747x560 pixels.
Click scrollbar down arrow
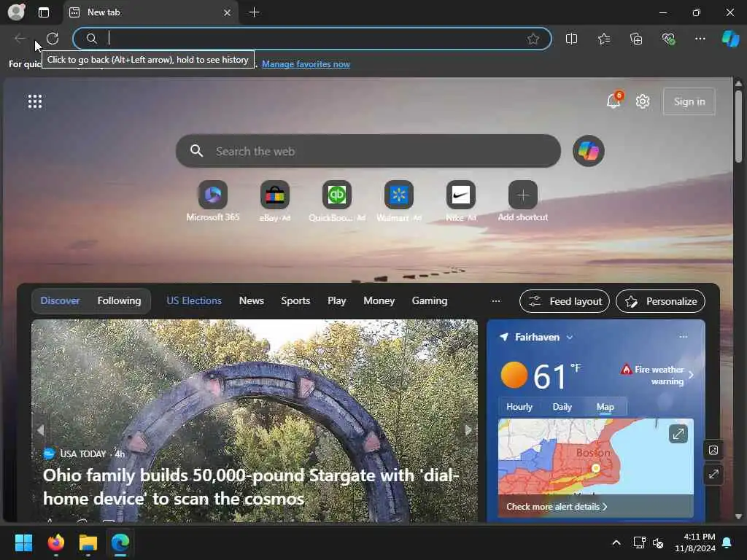pyautogui.click(x=738, y=516)
